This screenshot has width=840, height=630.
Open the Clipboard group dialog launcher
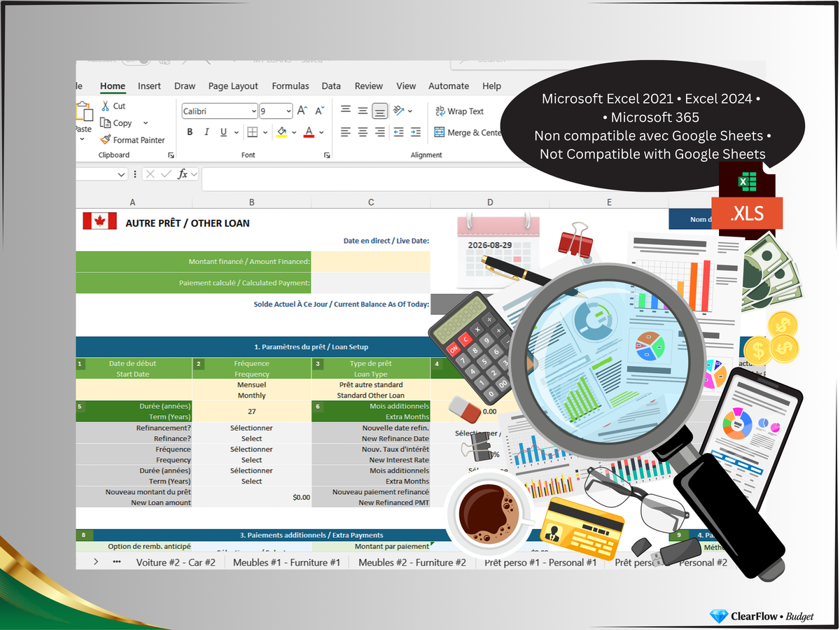tap(171, 155)
